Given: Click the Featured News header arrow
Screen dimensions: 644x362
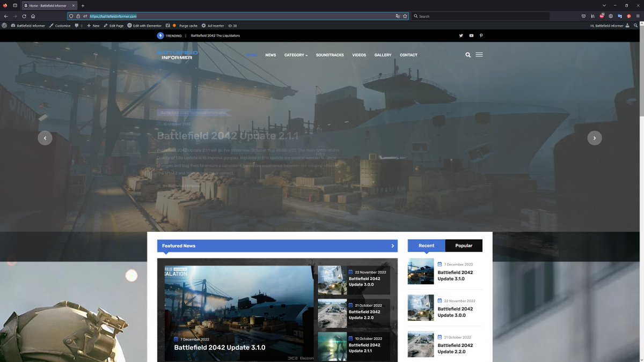Looking at the screenshot, I should coord(392,246).
